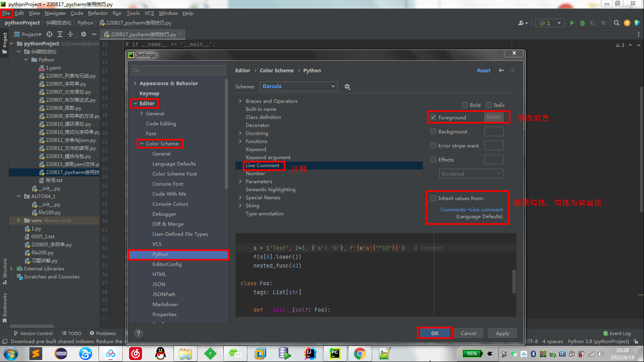This screenshot has width=644, height=362.
Task: Go back with the left arrow in Settings
Action: (501, 70)
